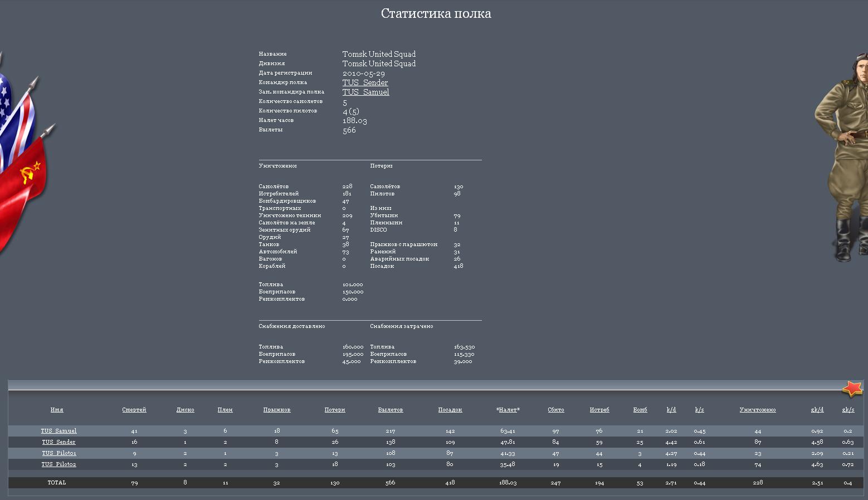
Task: Sort table by Смертей column
Action: tap(134, 410)
